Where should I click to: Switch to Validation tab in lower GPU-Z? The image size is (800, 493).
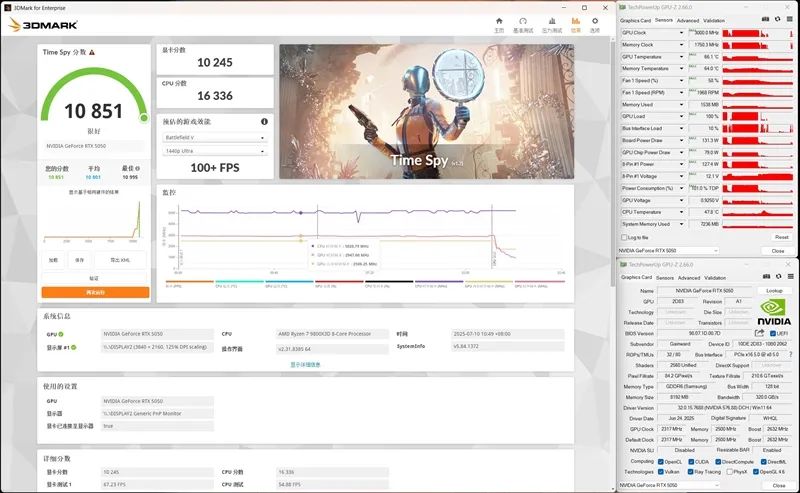pyautogui.click(x=715, y=278)
